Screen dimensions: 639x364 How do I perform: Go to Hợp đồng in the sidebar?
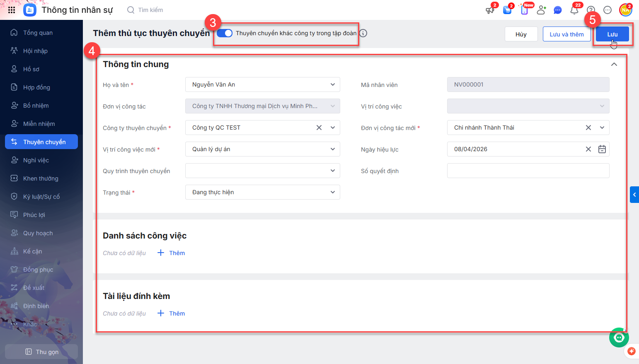click(x=36, y=87)
